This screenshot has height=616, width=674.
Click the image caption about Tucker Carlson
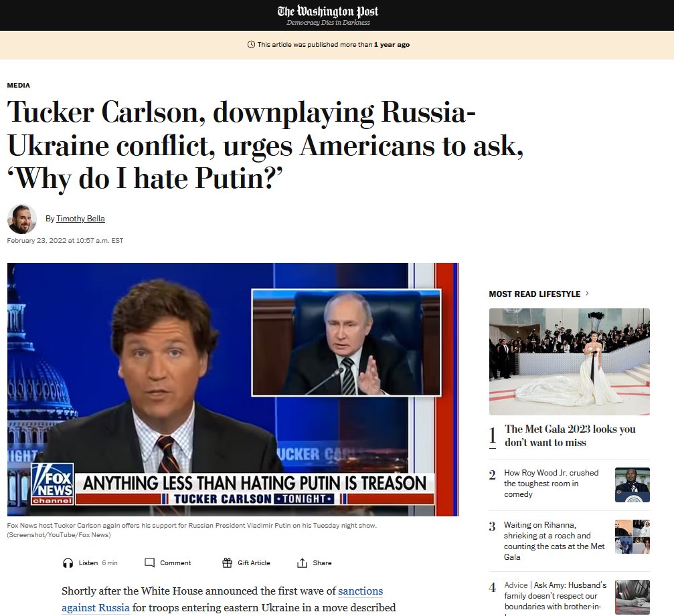tap(191, 530)
